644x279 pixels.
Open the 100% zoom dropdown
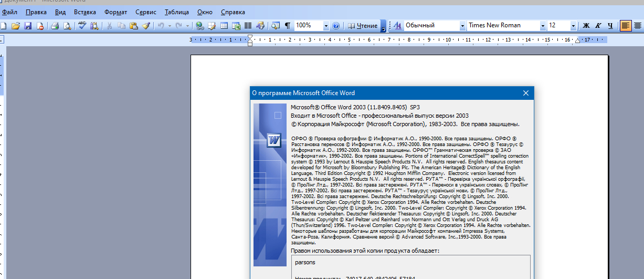(326, 25)
